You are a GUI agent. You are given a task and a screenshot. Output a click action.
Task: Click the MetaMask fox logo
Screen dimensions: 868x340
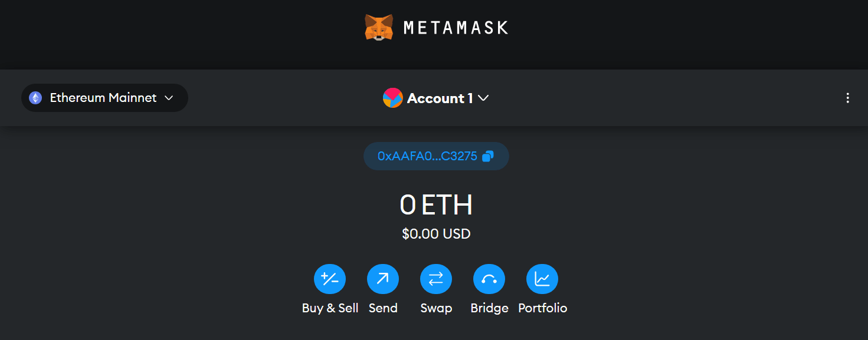click(379, 27)
